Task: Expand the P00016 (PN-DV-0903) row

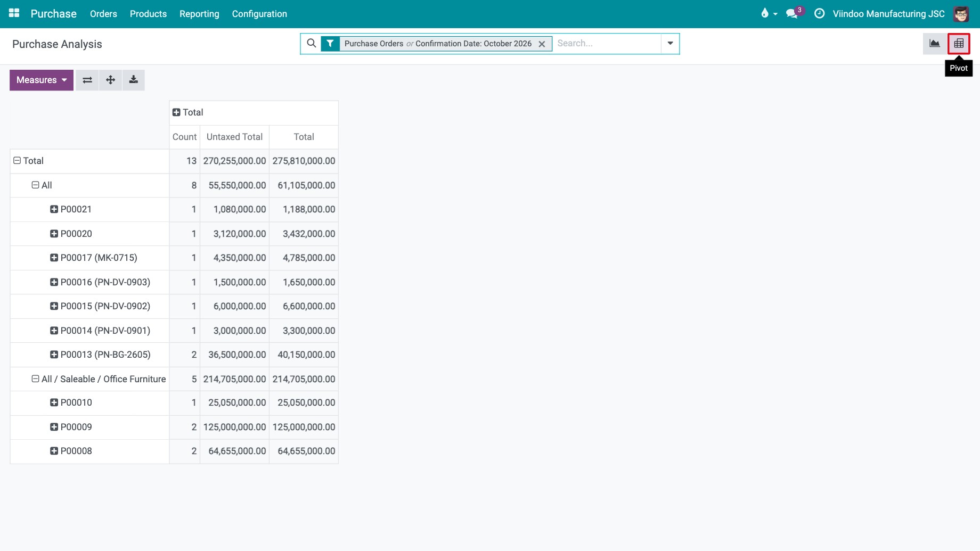Action: coord(54,282)
